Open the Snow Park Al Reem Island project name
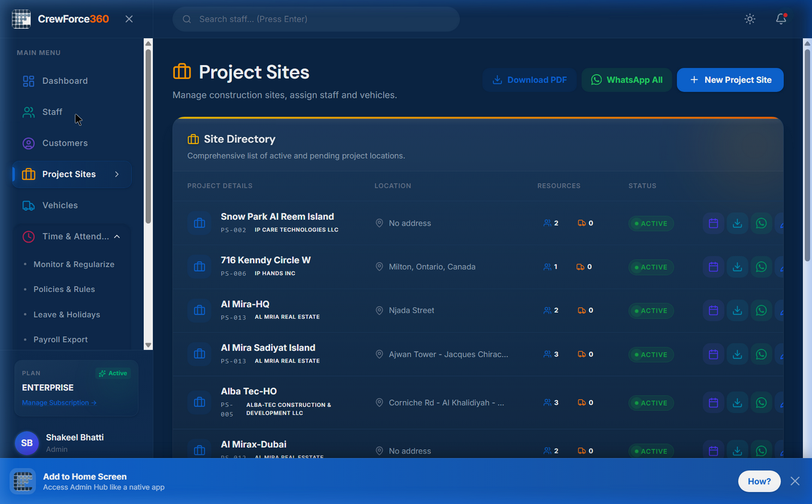812x504 pixels. coord(277,217)
